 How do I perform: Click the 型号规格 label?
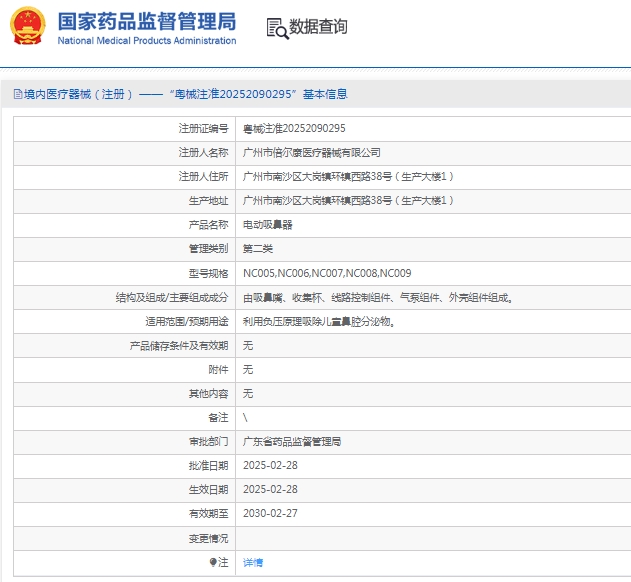(x=208, y=273)
